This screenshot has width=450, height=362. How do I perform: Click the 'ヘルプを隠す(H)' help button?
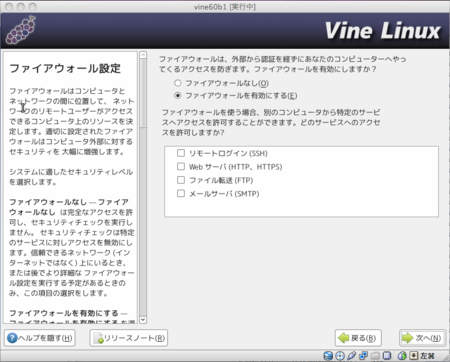point(40,338)
